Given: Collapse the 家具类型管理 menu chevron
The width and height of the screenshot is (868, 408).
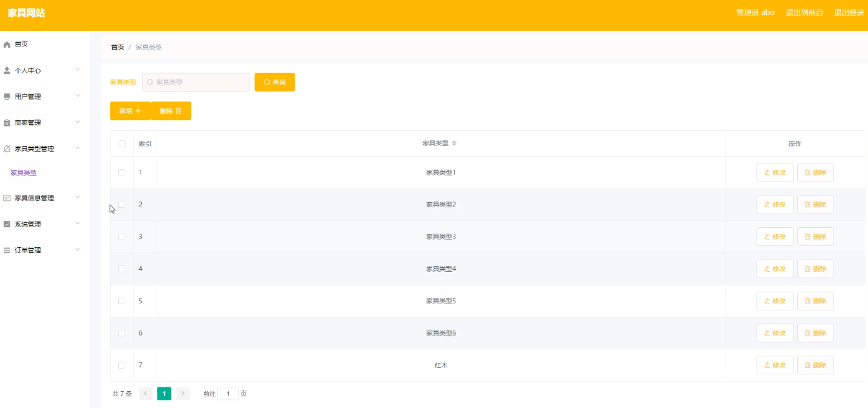Looking at the screenshot, I should click(77, 148).
